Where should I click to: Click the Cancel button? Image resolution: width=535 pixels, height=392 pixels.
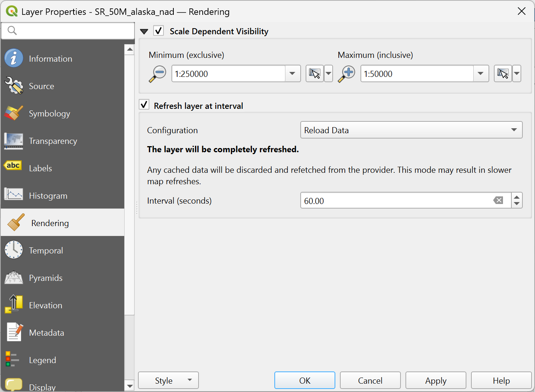point(370,381)
